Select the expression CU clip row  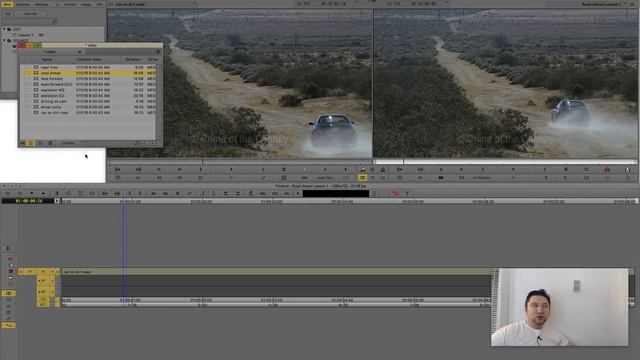[88, 96]
